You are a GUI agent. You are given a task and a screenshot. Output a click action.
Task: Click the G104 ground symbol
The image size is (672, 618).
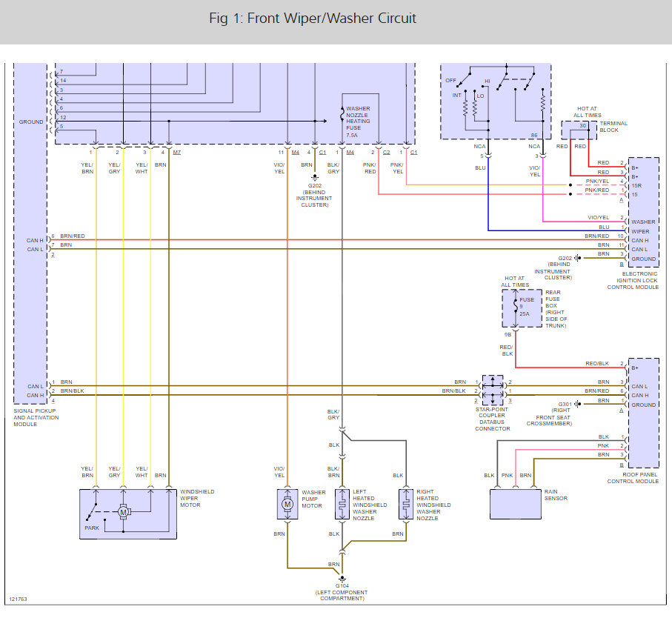[x=342, y=579]
